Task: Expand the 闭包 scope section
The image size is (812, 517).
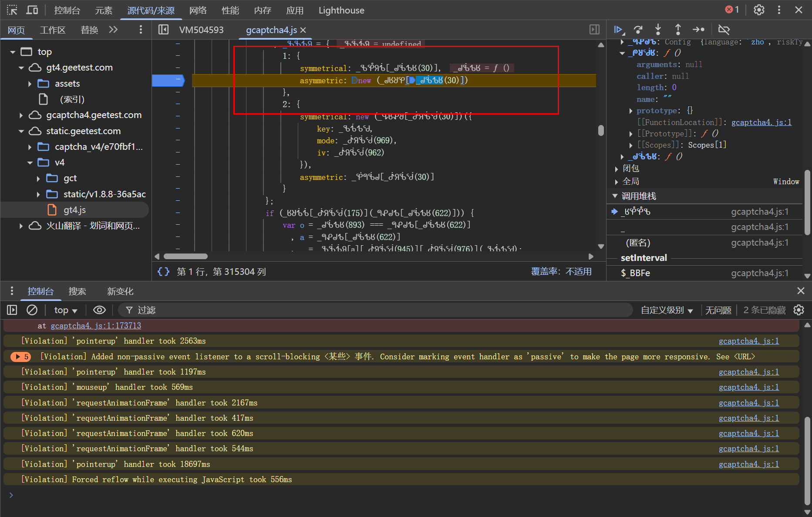Action: click(x=617, y=169)
